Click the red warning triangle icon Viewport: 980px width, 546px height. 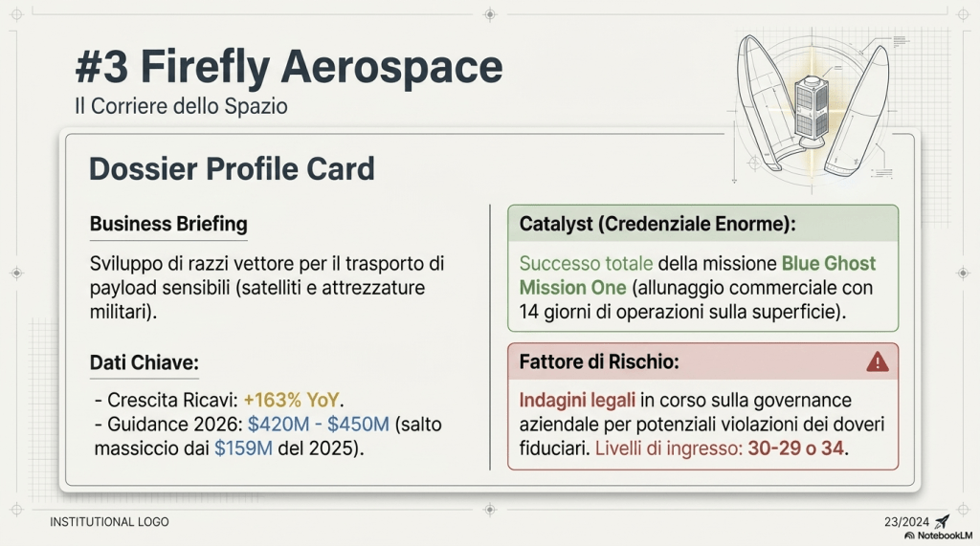pos(877,361)
